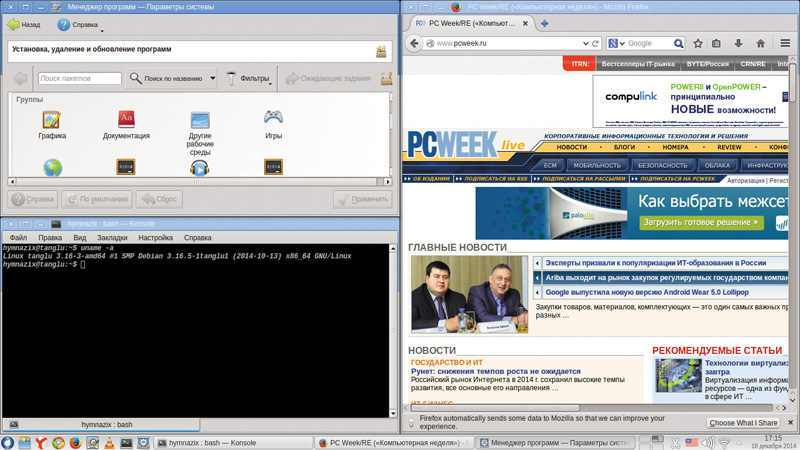This screenshot has width=800, height=450.
Task: Open a new Firefox tab with plus
Action: (x=544, y=23)
